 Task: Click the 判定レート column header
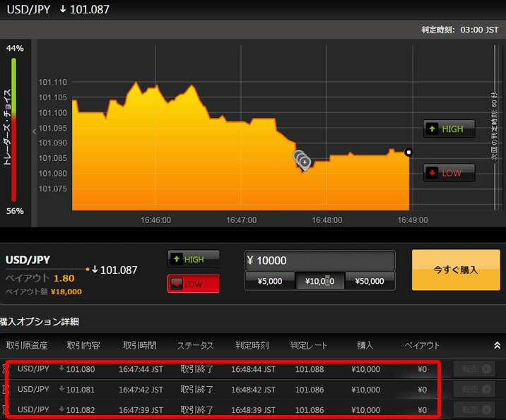click(309, 346)
